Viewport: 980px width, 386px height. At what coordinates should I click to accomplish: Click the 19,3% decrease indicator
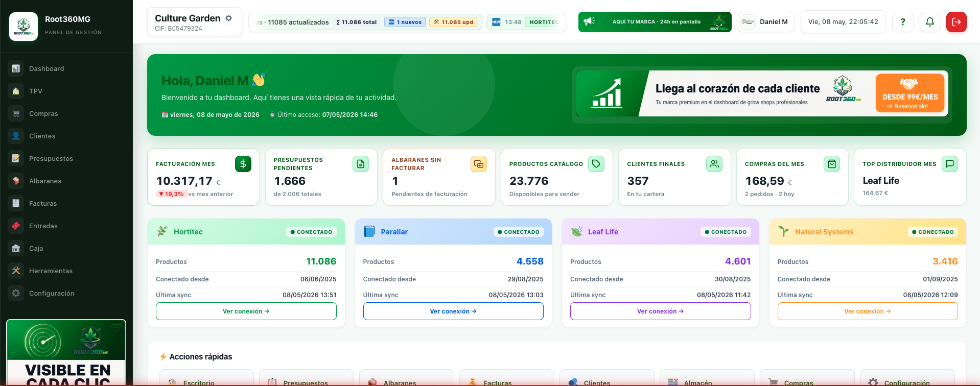[172, 194]
